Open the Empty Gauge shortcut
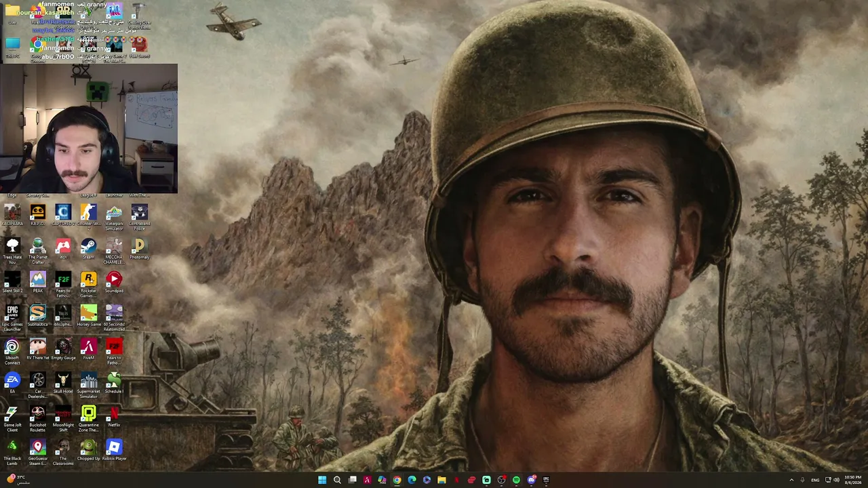This screenshot has width=868, height=488. coord(63,350)
